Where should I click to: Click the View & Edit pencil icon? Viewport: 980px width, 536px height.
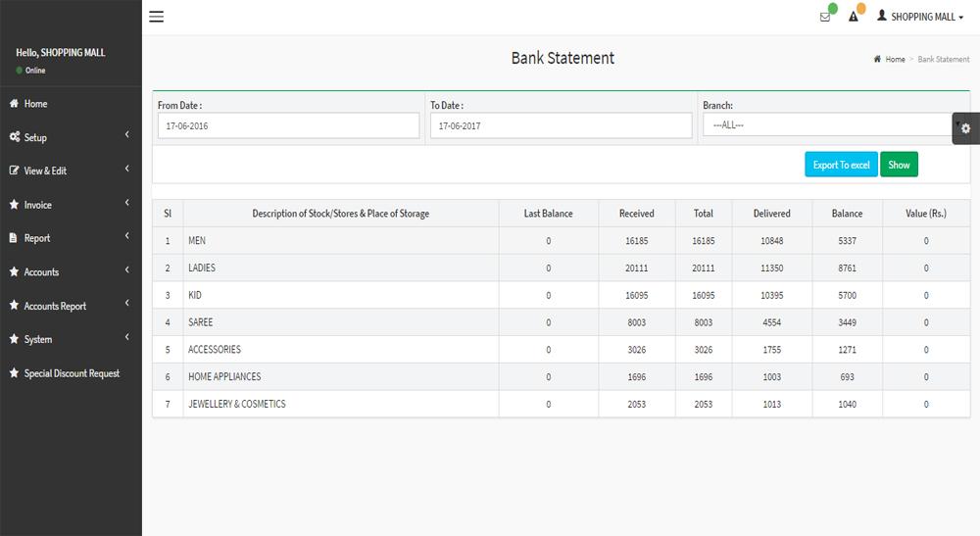click(14, 170)
